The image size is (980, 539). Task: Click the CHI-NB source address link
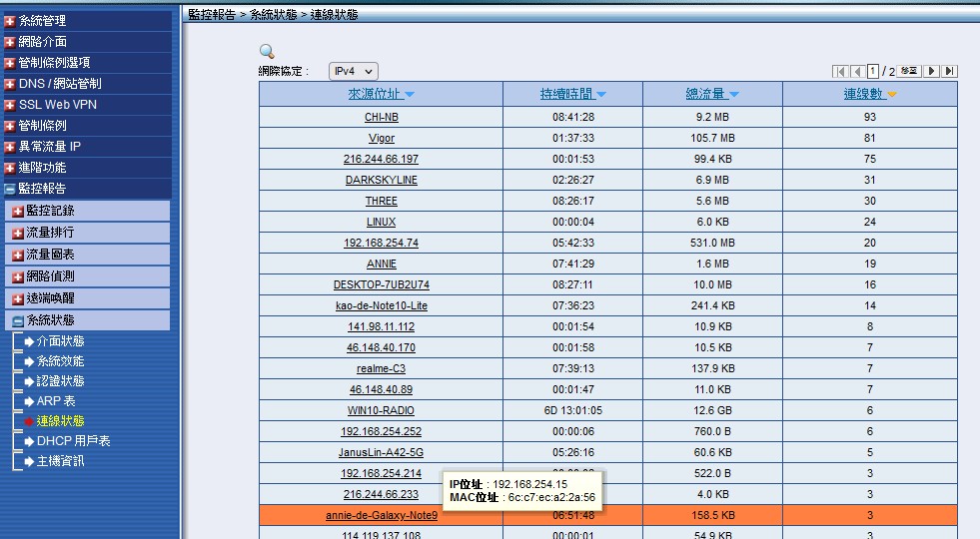click(381, 117)
